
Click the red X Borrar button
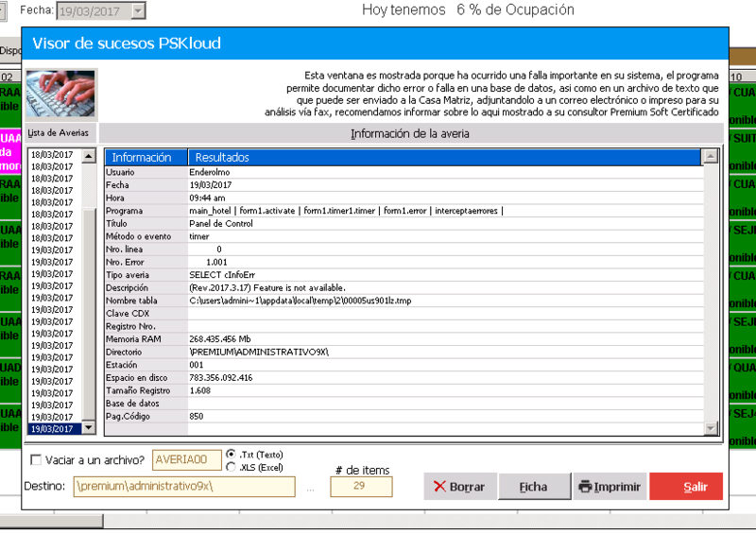460,486
